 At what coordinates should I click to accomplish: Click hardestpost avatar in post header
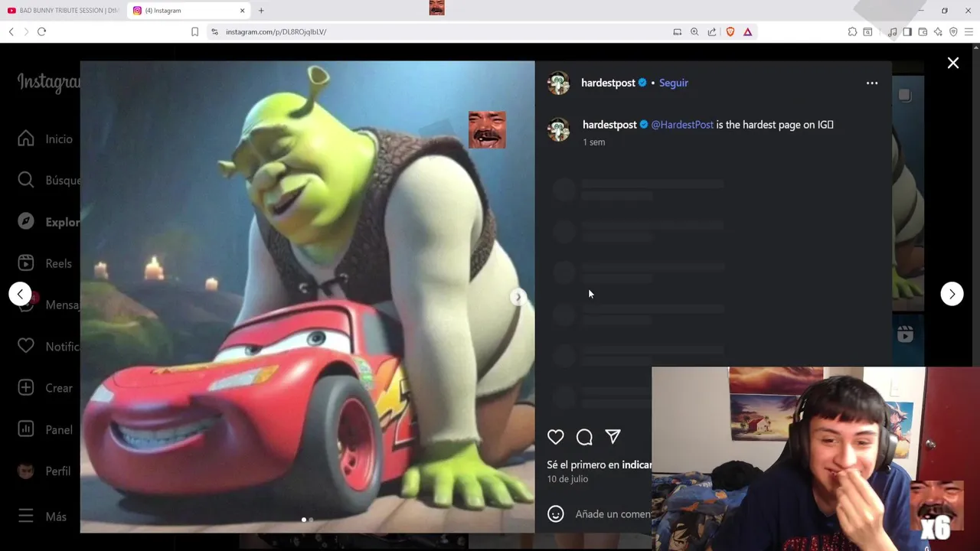click(558, 83)
